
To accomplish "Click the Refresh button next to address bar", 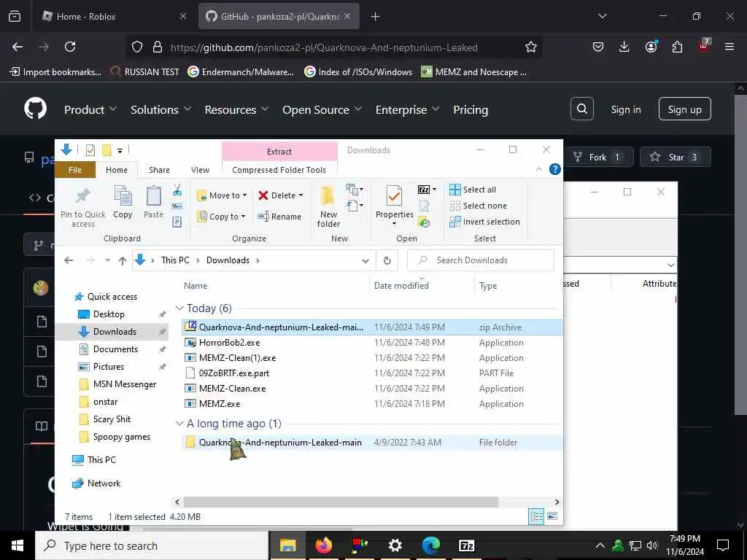I will point(387,260).
